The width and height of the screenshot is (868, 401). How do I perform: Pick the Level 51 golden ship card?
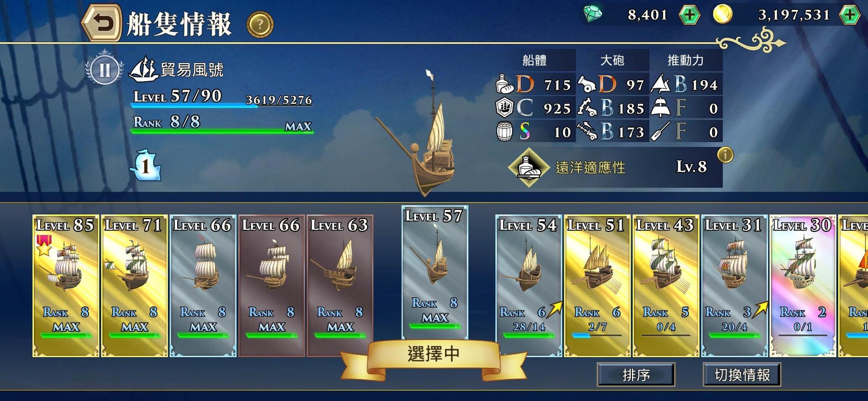coord(597,286)
